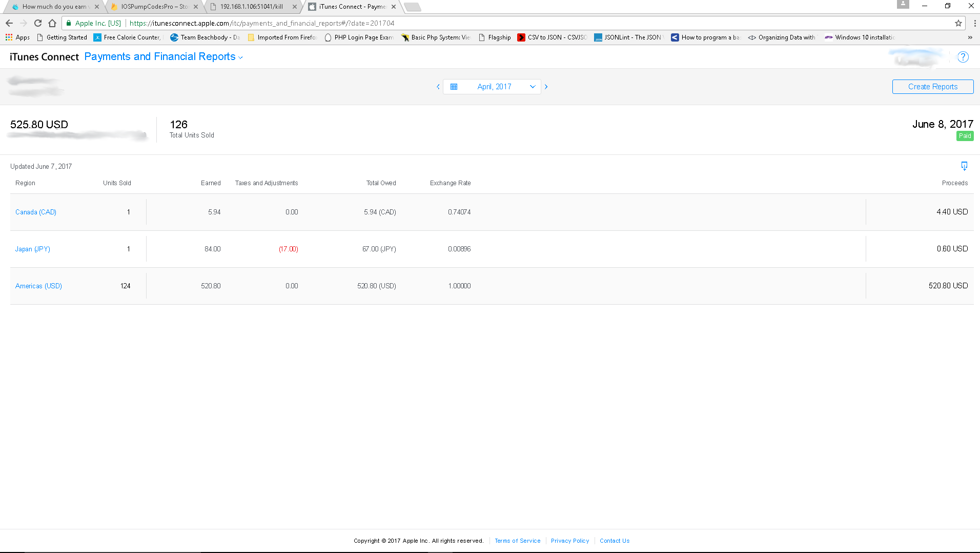Open the 'How to program a ba' bookmark

[706, 37]
